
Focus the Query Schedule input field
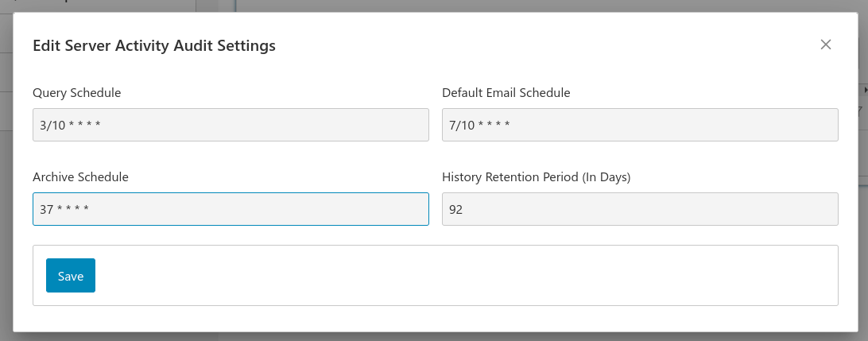[231, 125]
